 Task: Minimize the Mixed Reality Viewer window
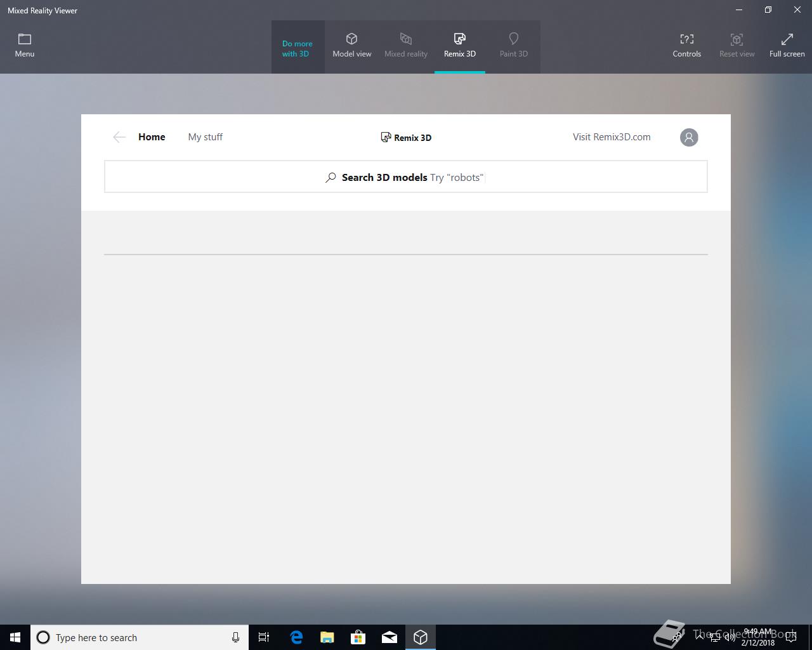point(739,10)
